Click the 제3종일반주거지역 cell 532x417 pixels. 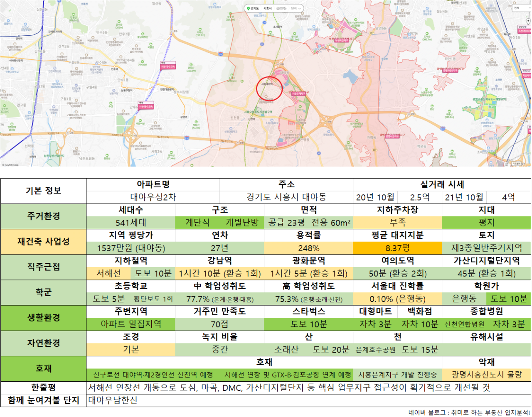click(487, 248)
